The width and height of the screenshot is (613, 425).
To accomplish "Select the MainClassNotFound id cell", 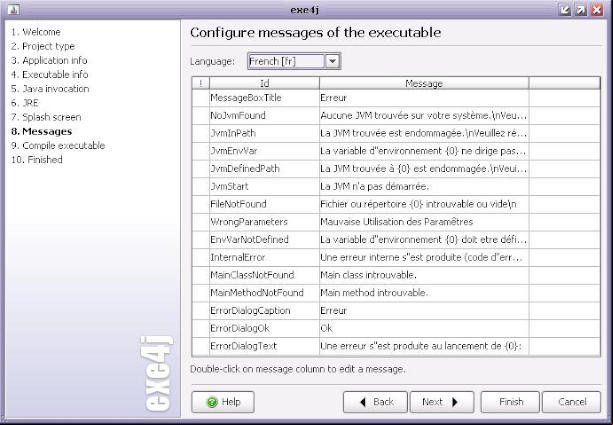I will coord(264,275).
